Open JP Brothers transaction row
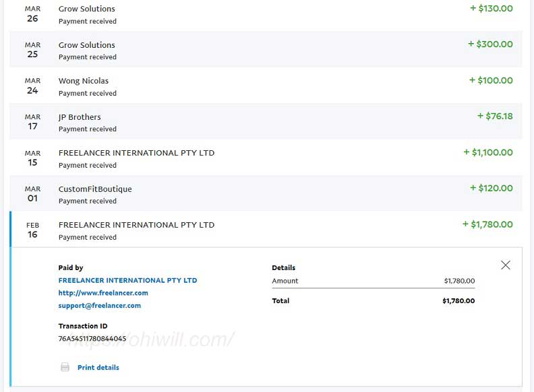 pyautogui.click(x=266, y=122)
